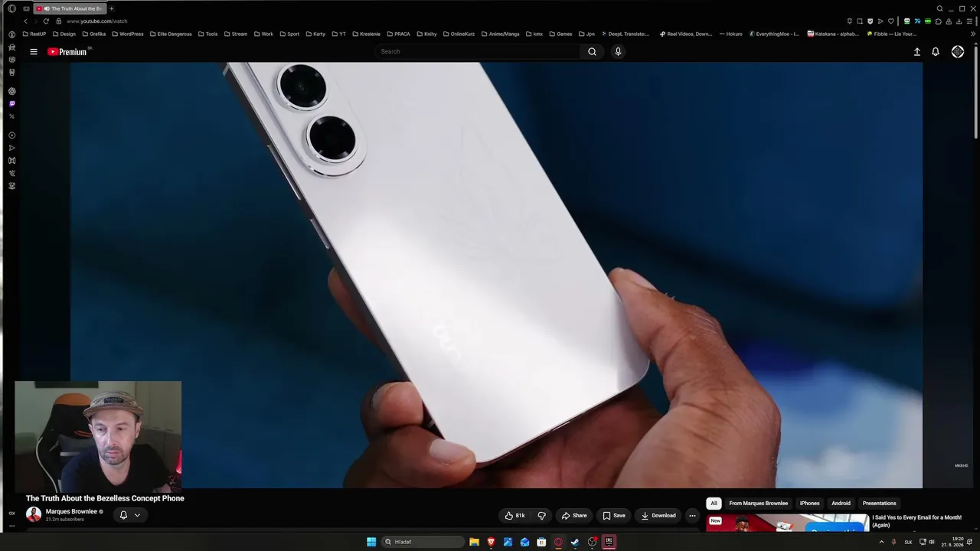980x551 pixels.
Task: Open Marques Brownlee channel avatar
Action: point(34,514)
